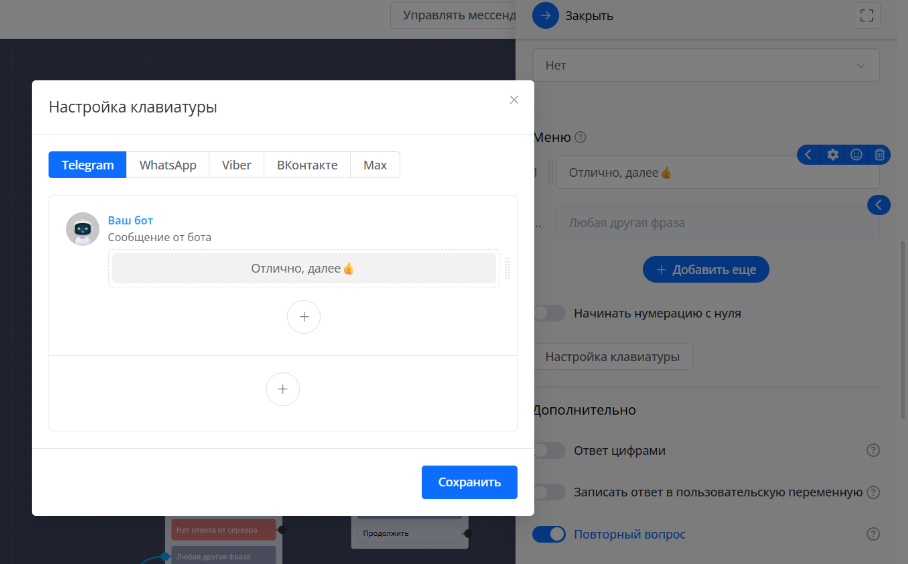
Task: Click the help icon next to 'Ответ цифрами'
Action: (873, 451)
